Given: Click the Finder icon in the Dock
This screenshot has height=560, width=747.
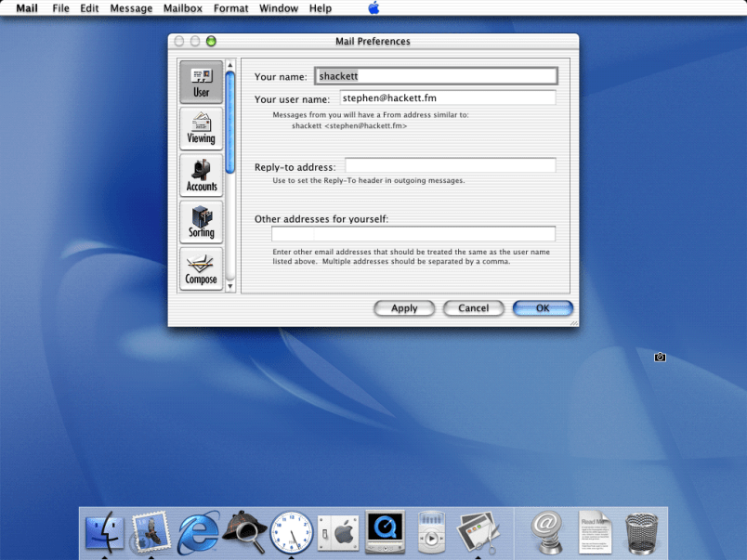Looking at the screenshot, I should (104, 532).
